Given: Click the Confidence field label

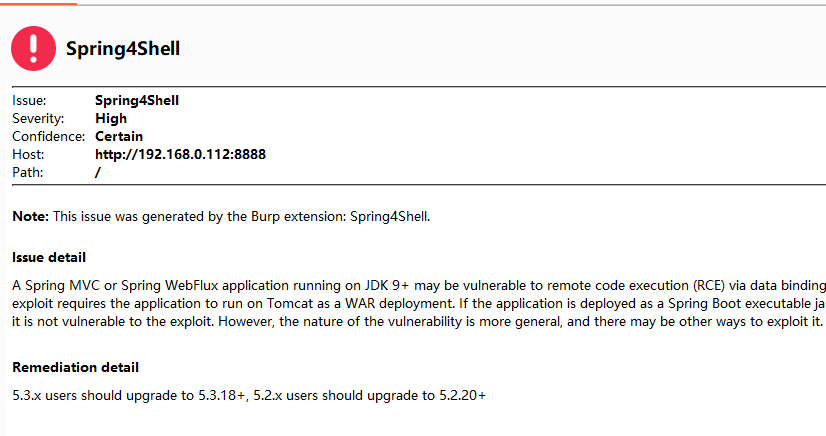Looking at the screenshot, I should 48,136.
